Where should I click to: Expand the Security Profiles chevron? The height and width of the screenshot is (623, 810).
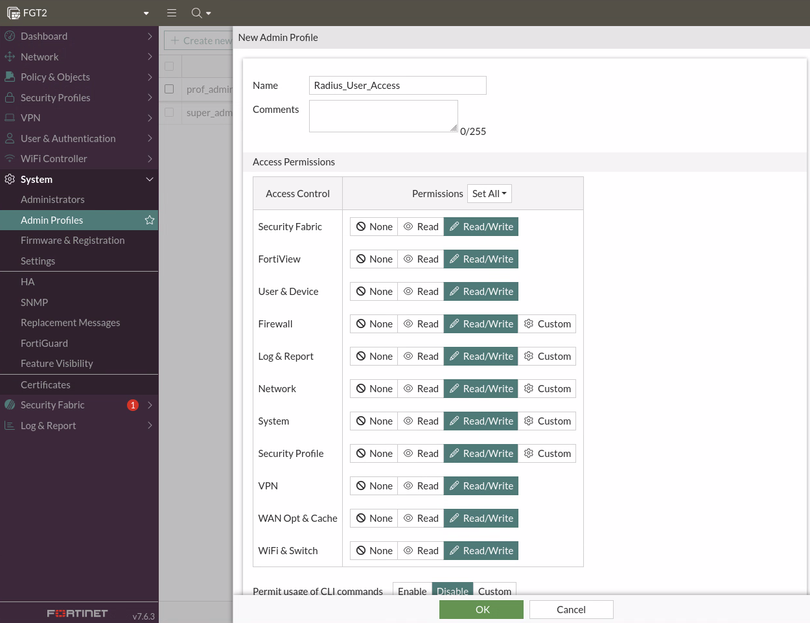pos(149,97)
